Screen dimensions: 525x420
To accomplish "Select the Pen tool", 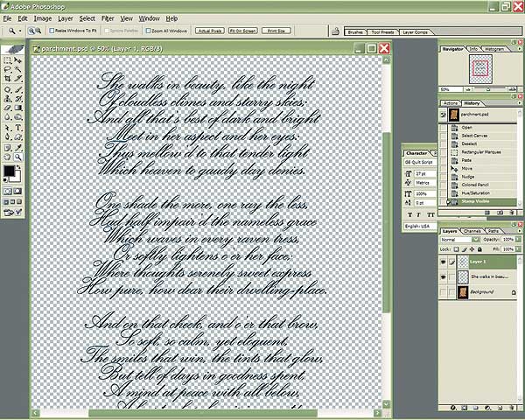I will point(7,137).
